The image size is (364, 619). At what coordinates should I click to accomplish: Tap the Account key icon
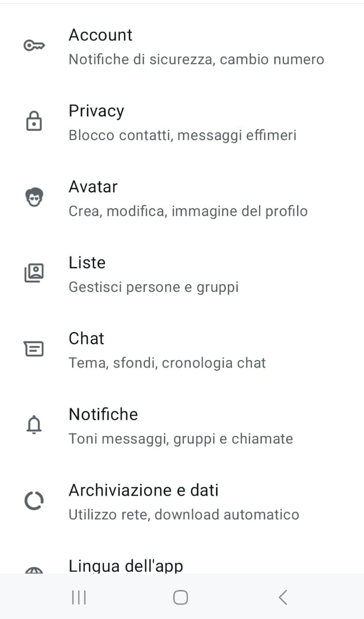(34, 46)
